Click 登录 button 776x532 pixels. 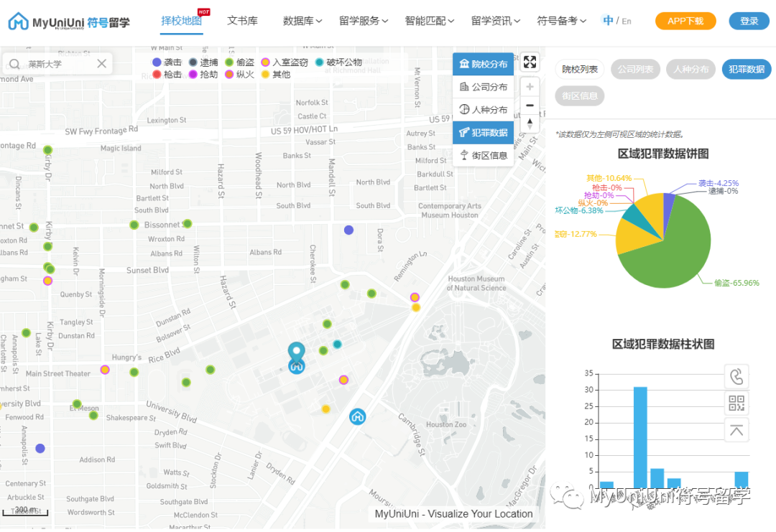pyautogui.click(x=749, y=21)
